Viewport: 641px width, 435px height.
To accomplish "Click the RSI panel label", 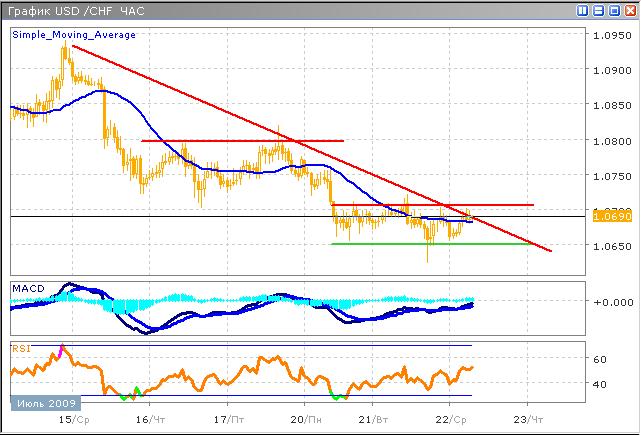I will point(21,349).
